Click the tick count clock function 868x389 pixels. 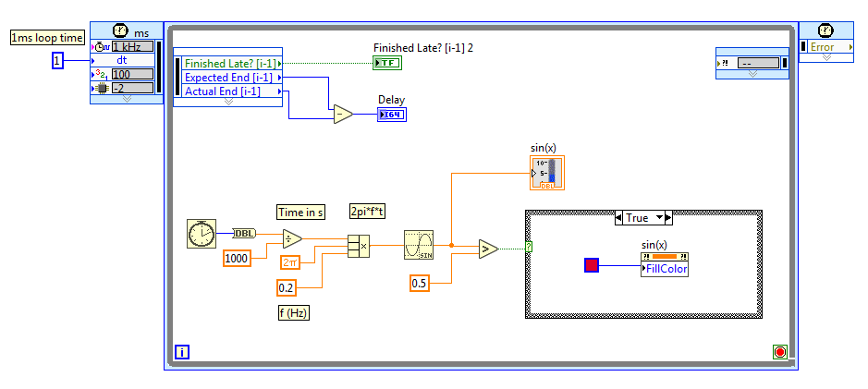tap(202, 234)
